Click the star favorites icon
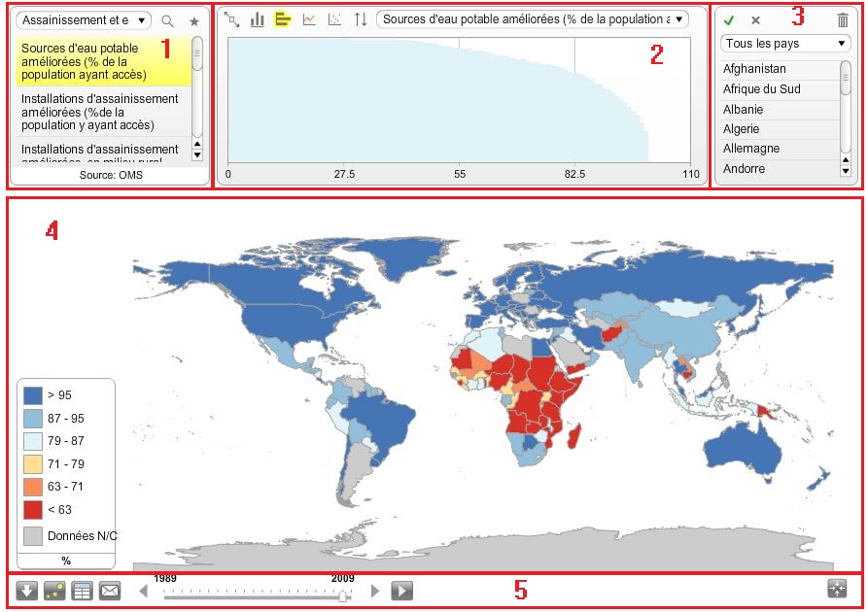868x612 pixels. point(193,20)
